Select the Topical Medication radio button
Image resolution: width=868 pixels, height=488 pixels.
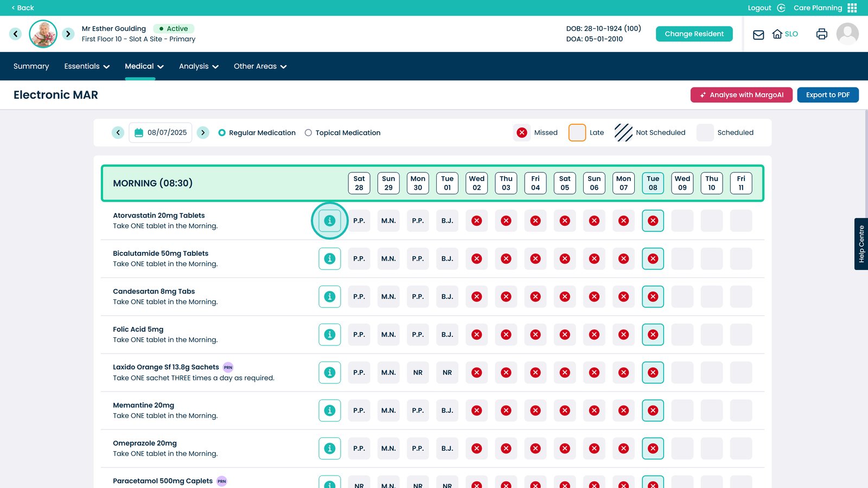point(308,133)
